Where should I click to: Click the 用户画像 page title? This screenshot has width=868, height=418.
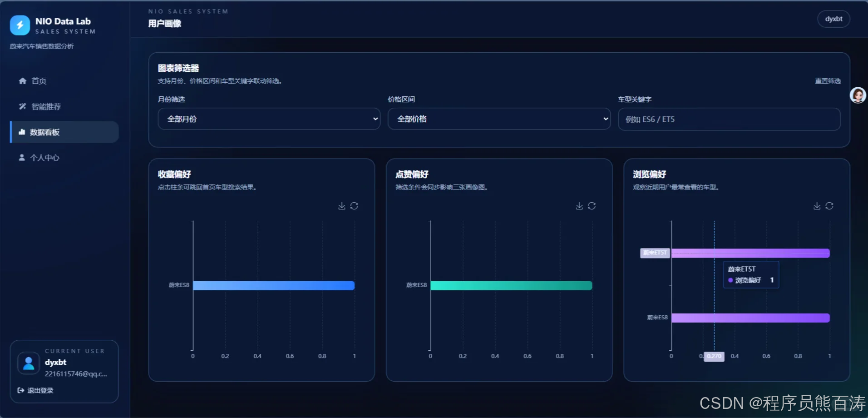165,24
